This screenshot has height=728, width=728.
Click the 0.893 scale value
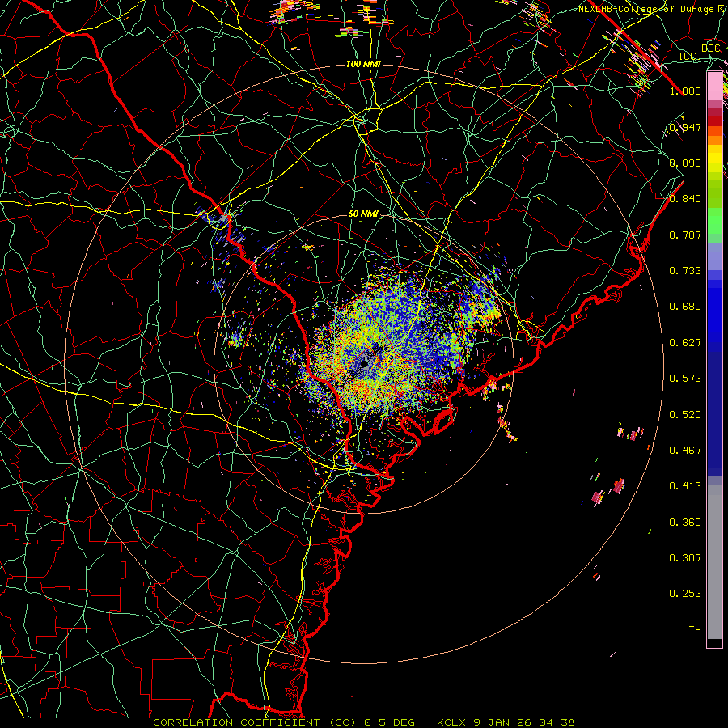[685, 163]
